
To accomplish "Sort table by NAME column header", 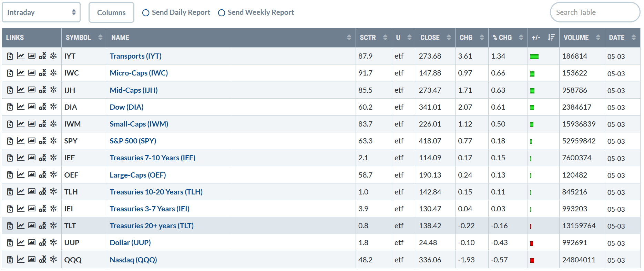I will coord(231,38).
